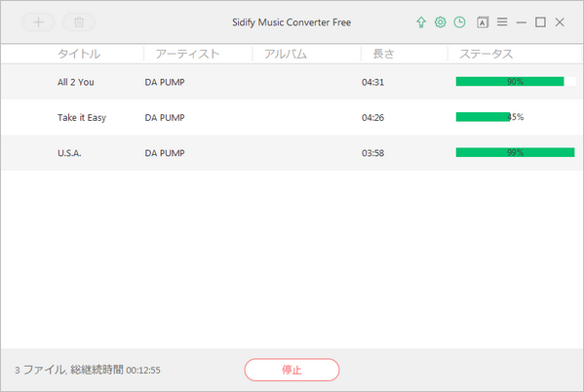
Task: Click the 45% progress bar for Take it Easy
Action: tap(516, 117)
